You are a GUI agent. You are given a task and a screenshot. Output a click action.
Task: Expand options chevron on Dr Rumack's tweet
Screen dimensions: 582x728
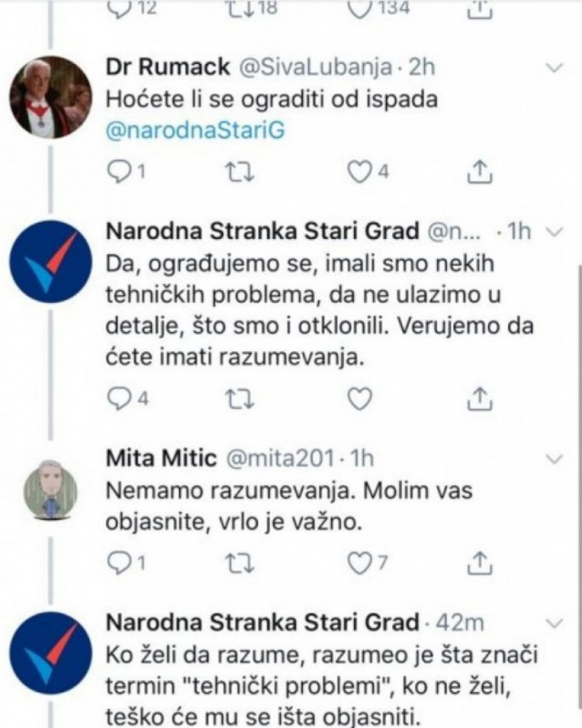tap(555, 67)
